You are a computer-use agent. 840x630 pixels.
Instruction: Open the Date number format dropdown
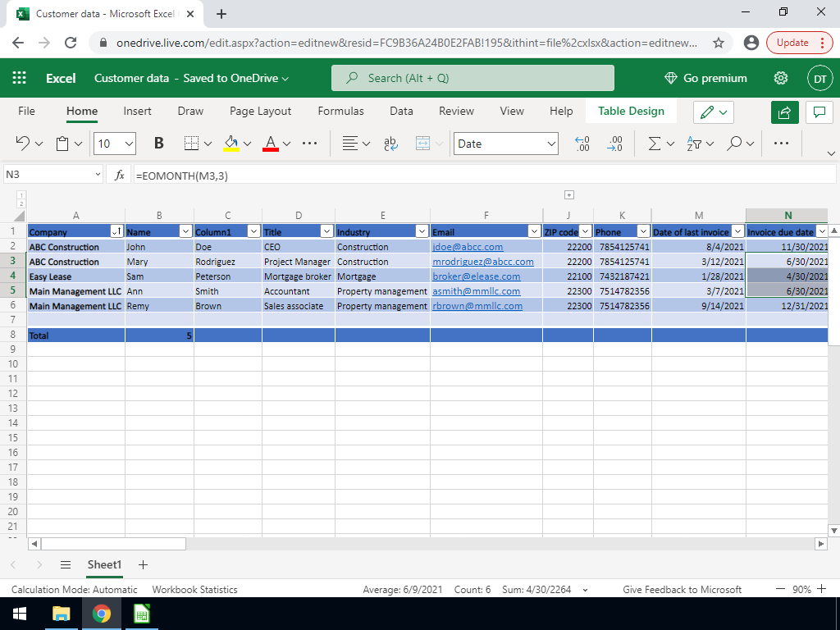click(x=551, y=144)
